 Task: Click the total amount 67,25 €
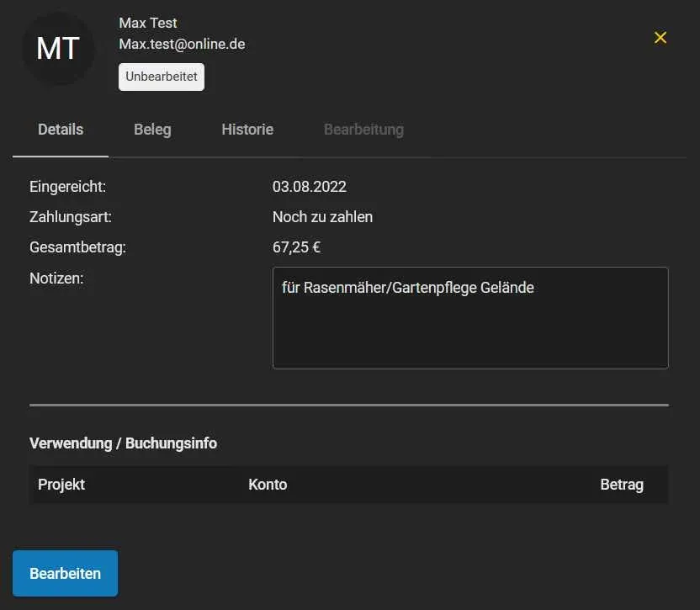[296, 247]
